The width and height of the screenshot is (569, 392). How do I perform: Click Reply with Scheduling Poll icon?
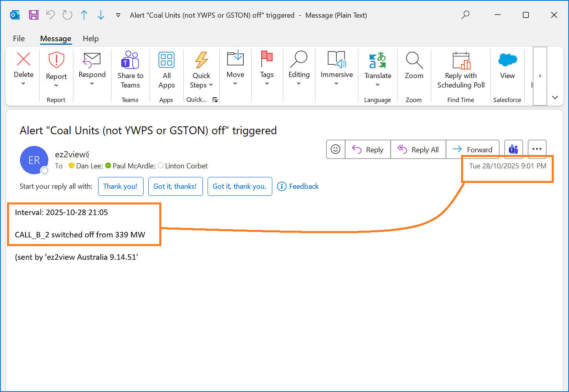point(461,60)
